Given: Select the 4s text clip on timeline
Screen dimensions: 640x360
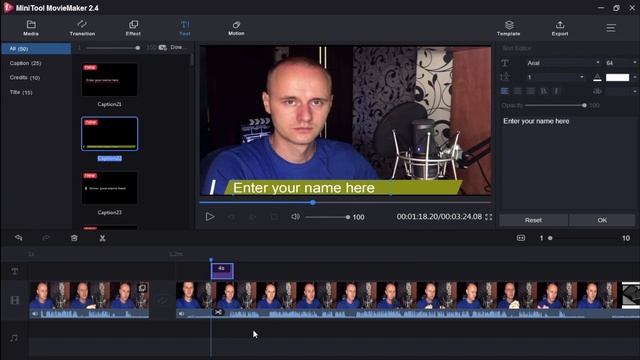Looking at the screenshot, I should [222, 271].
